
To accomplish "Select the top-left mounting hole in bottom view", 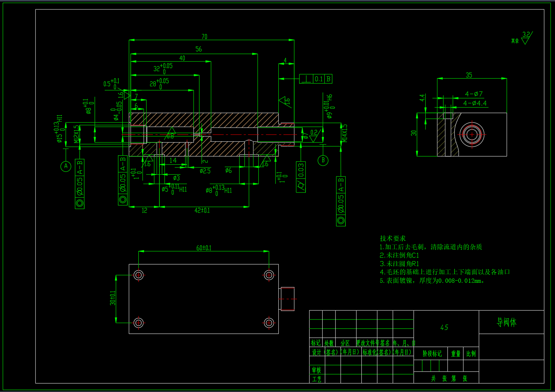I will tap(139, 275).
